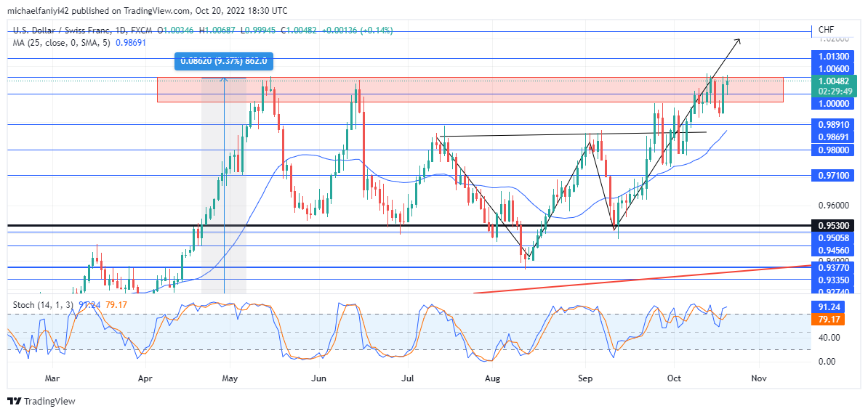Click the 0.93770 price level label
This screenshot has height=414, width=868.
[x=834, y=267]
